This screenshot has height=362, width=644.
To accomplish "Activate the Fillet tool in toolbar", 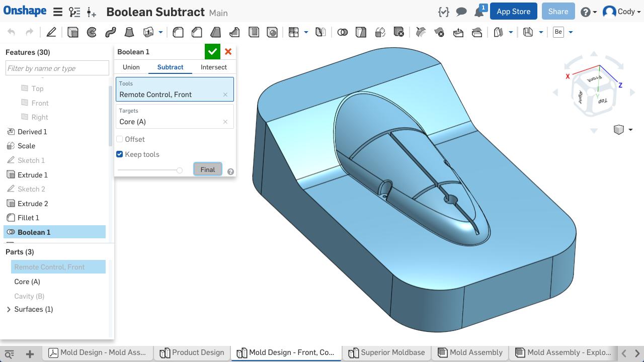I will 178,32.
